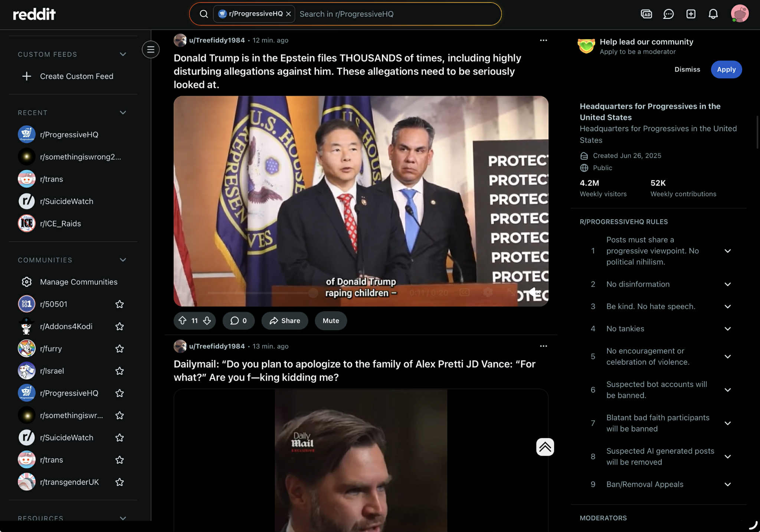Expand rule 2 No disinformation
Image resolution: width=760 pixels, height=532 pixels.
click(x=727, y=284)
